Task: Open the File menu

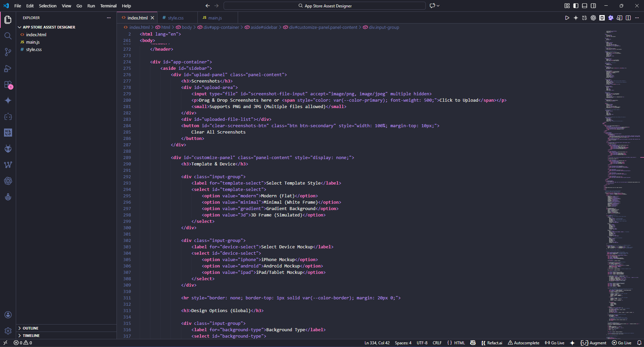Action: (18, 6)
